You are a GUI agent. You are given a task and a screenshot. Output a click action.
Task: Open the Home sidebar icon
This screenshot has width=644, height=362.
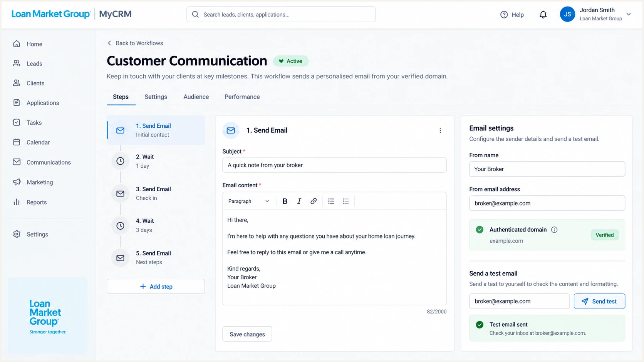point(17,44)
